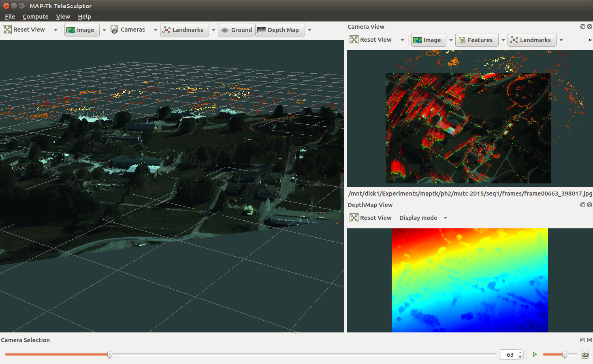Toggle Features display in Camera View
Viewport: 593px width, 364px height.
point(477,40)
